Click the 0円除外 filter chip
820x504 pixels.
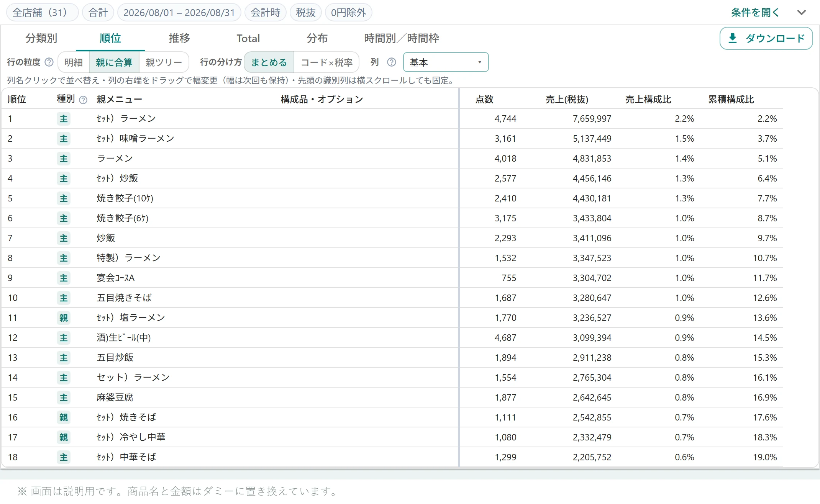click(348, 12)
